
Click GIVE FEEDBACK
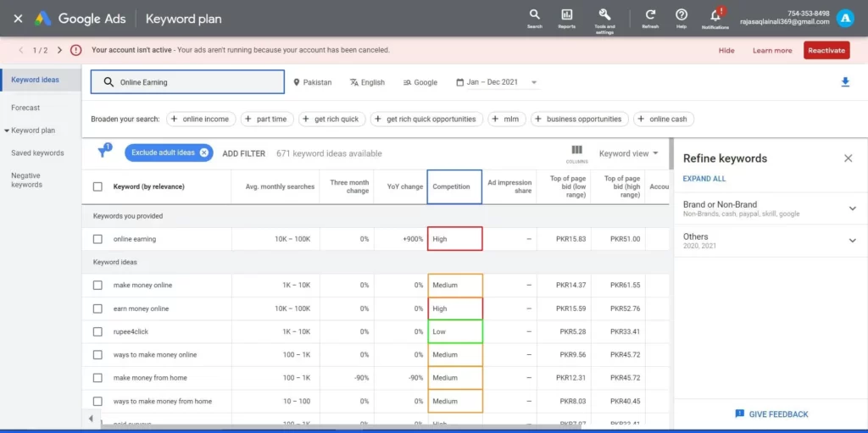[x=771, y=414]
